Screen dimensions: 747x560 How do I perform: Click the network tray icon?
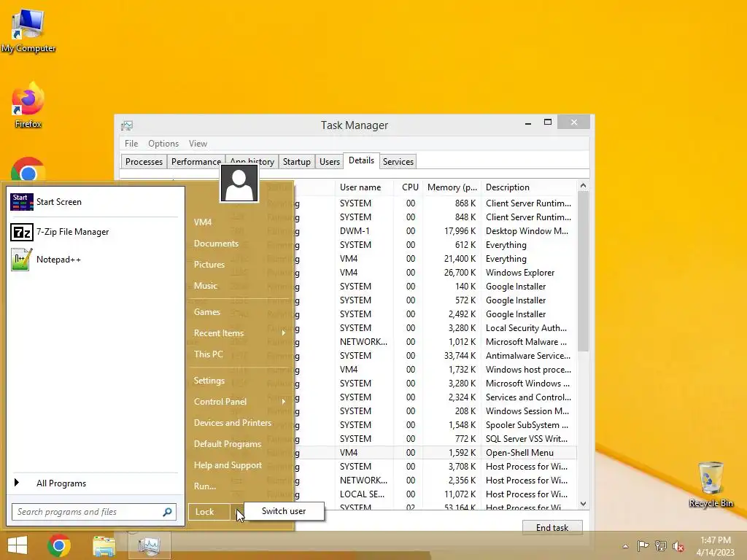click(x=661, y=545)
